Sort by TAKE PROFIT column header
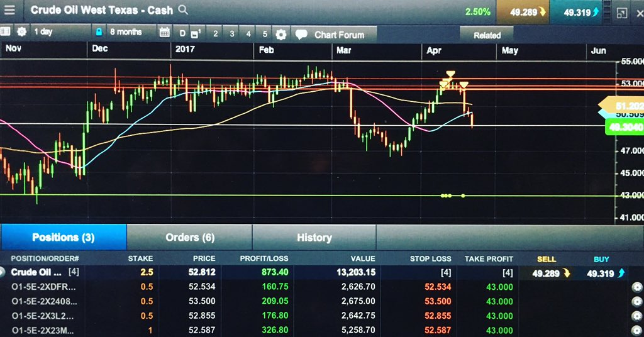This screenshot has width=644, height=337. click(489, 259)
